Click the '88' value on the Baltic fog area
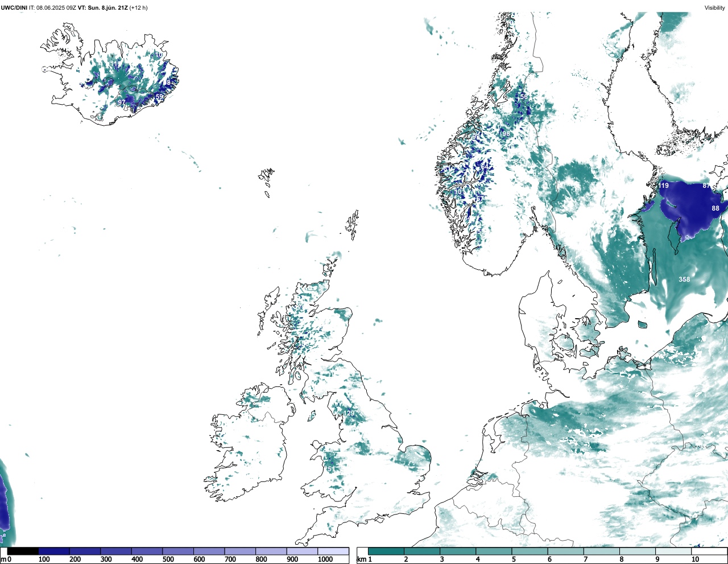The image size is (728, 564). pyautogui.click(x=715, y=208)
